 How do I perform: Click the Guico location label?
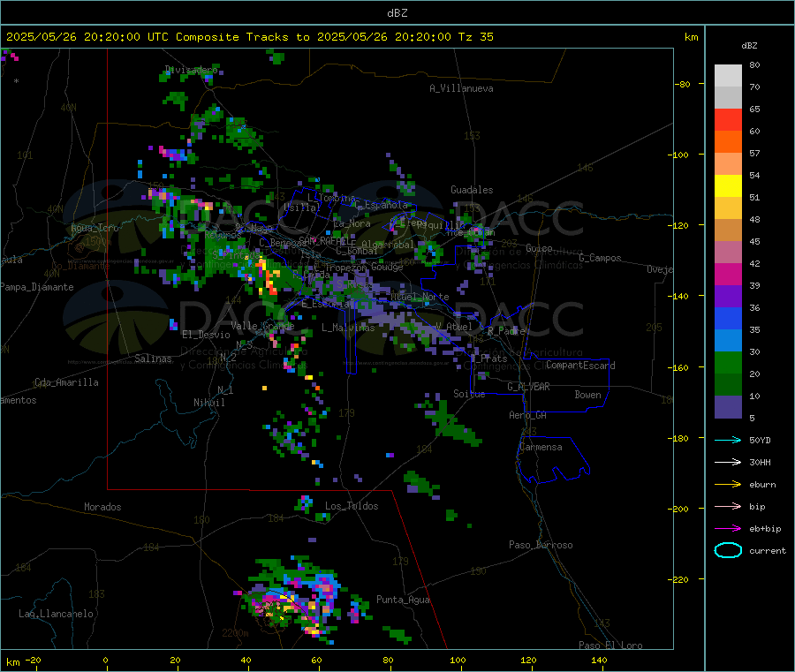pyautogui.click(x=539, y=248)
